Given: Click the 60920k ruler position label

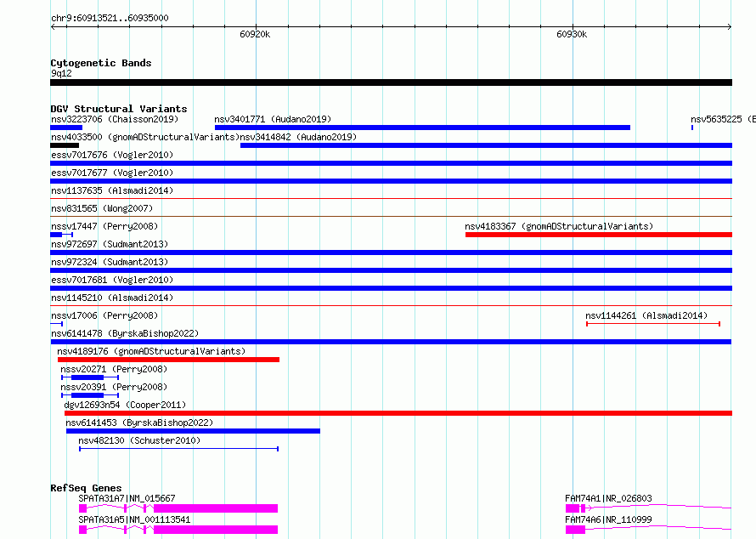Looking at the screenshot, I should click(255, 34).
